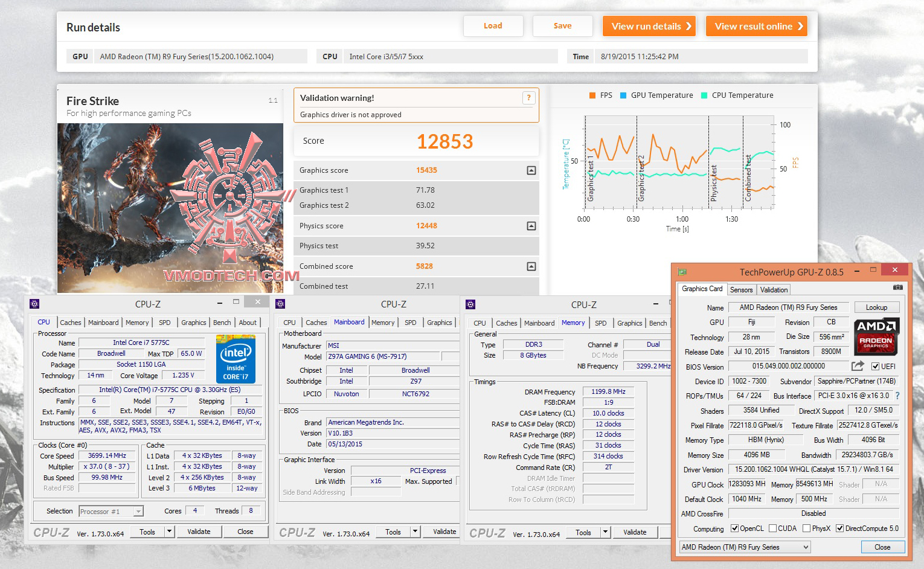This screenshot has height=569, width=924.
Task: Click Tools button in CPU-Z Memory Timings window
Action: (x=583, y=532)
